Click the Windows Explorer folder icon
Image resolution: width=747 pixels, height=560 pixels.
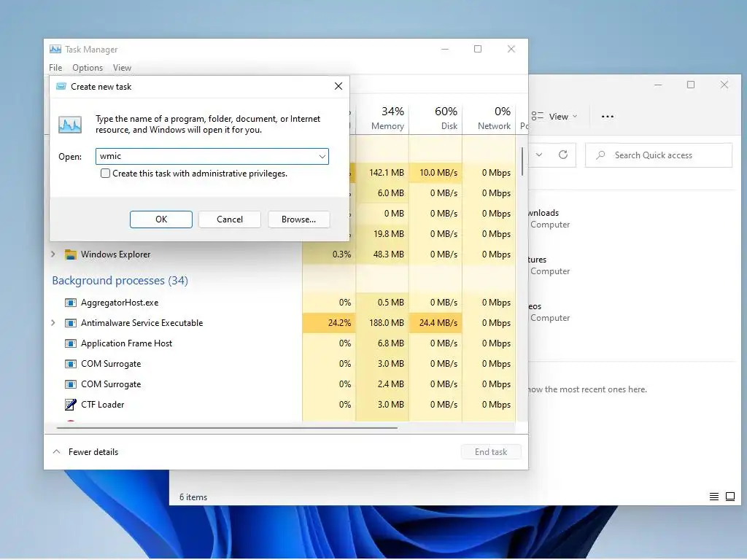pyautogui.click(x=71, y=254)
